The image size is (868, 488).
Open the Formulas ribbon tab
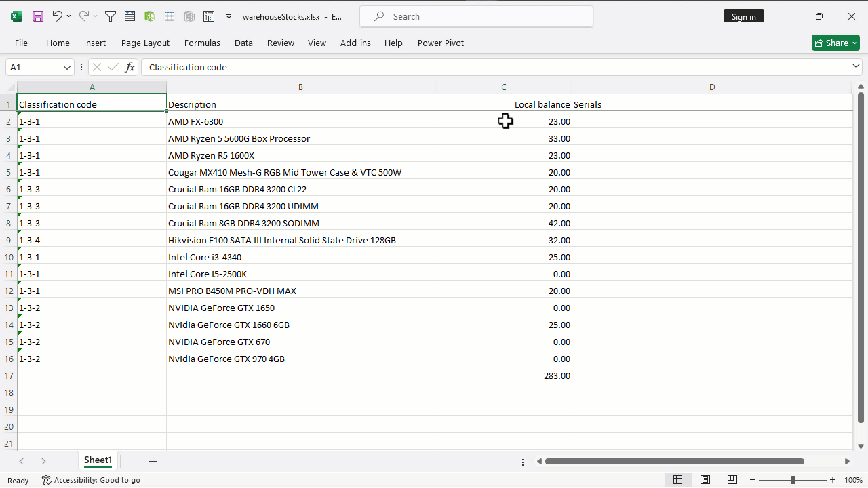tap(202, 43)
